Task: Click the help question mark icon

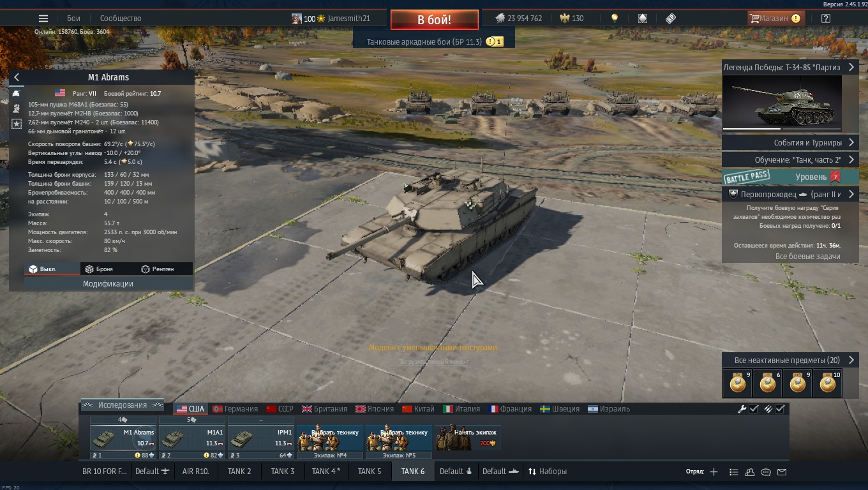Action: pyautogui.click(x=825, y=19)
